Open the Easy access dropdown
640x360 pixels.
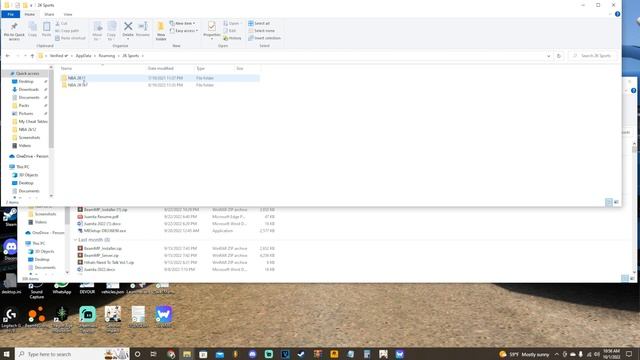point(184,31)
